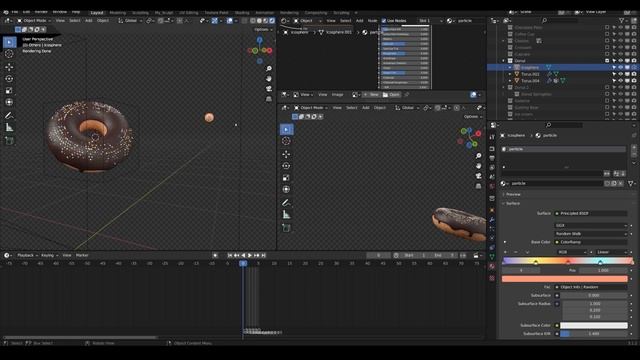The height and width of the screenshot is (360, 640).
Task: Select the Add Cube tool in left viewport
Action: [9, 141]
